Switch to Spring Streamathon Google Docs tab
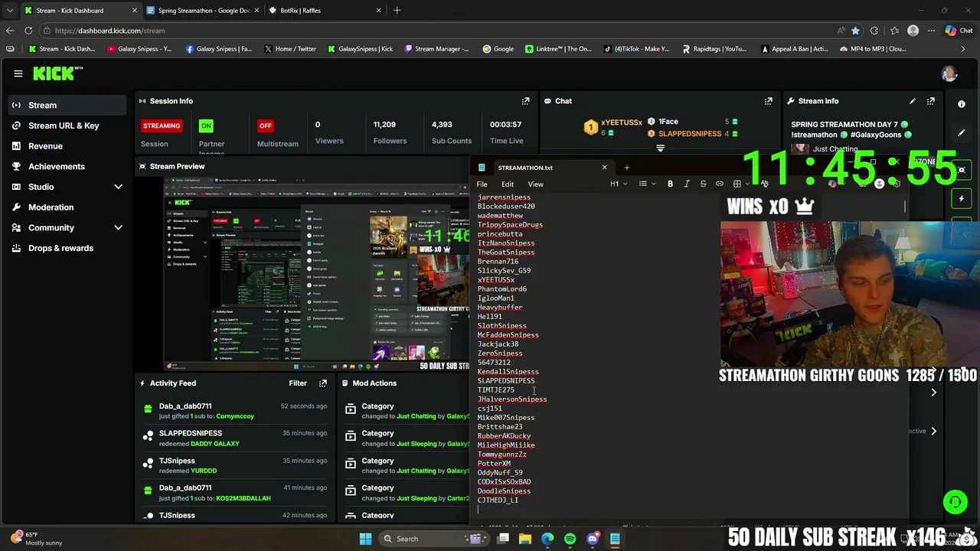980x551 pixels. coord(203,11)
